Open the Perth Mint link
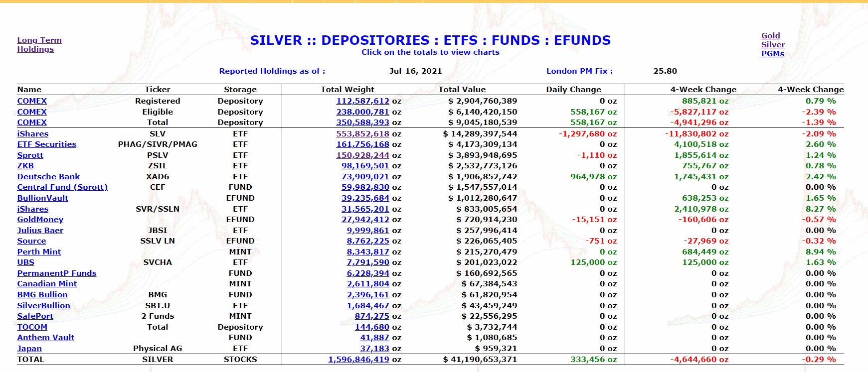Viewport: 868px width, 372px height. [39, 251]
